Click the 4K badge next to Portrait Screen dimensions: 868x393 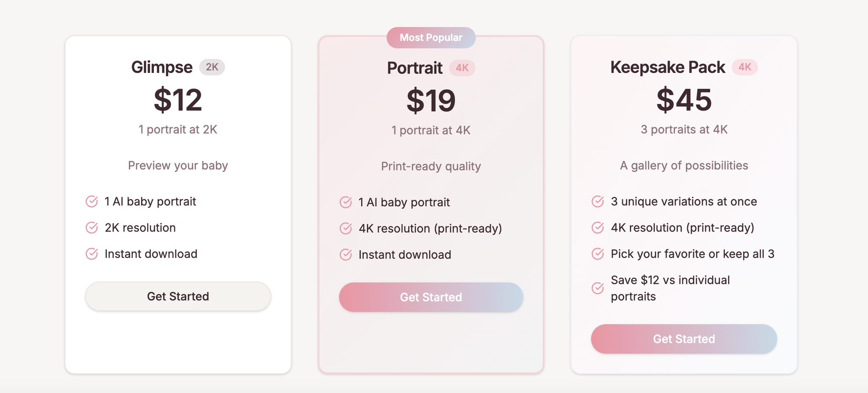click(462, 68)
